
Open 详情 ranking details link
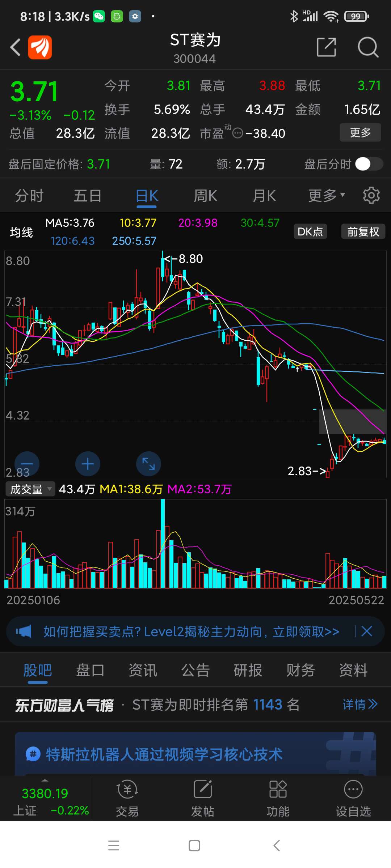click(360, 704)
